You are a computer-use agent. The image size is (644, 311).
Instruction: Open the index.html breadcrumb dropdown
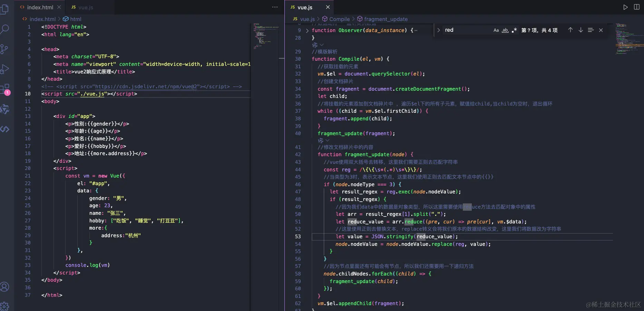(x=39, y=19)
